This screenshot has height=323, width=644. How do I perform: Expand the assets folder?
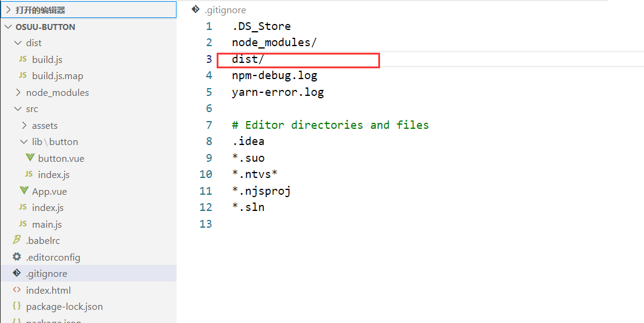click(x=24, y=125)
